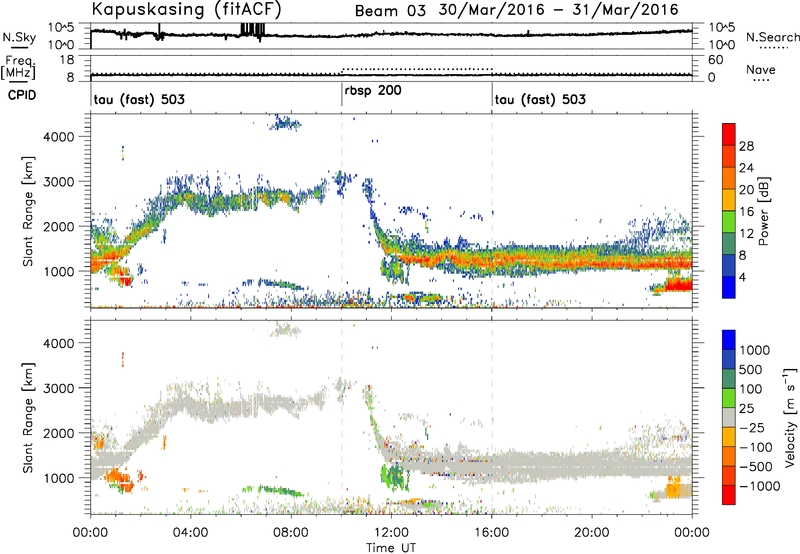Click the second 'tau (fast) 503' label at 16:00
800x554 pixels.
pyautogui.click(x=540, y=99)
